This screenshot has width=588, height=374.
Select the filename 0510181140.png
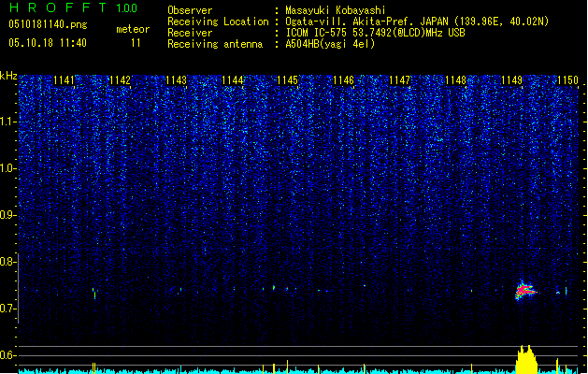(48, 24)
